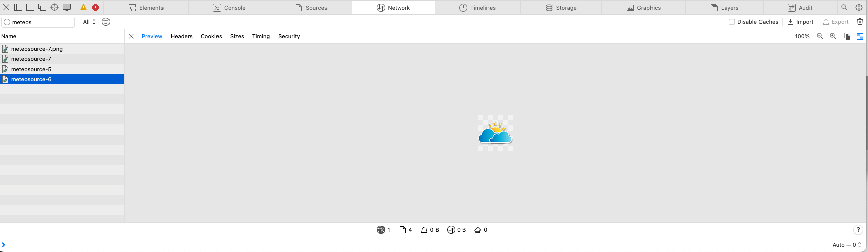Screen dimensions: 868x252
Task: Dock the inspector to the left side
Action: 18,7
